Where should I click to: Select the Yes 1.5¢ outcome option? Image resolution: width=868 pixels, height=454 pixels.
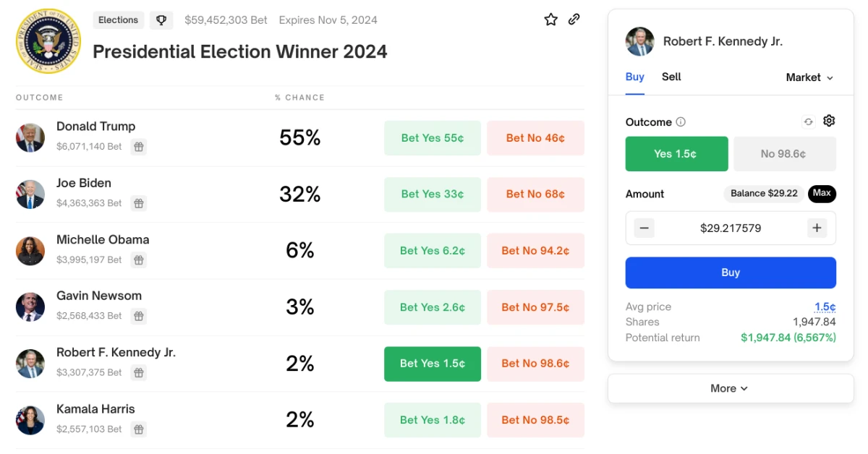click(676, 154)
